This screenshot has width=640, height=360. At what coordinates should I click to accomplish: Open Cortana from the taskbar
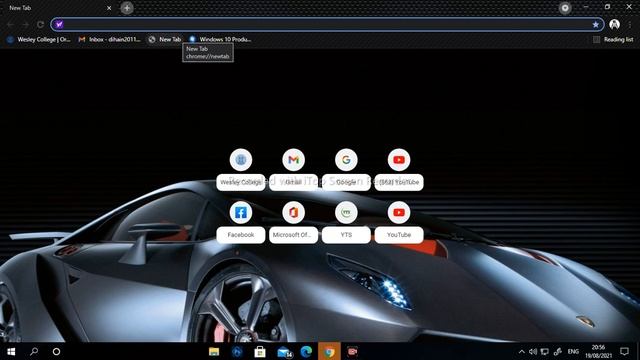click(56, 351)
